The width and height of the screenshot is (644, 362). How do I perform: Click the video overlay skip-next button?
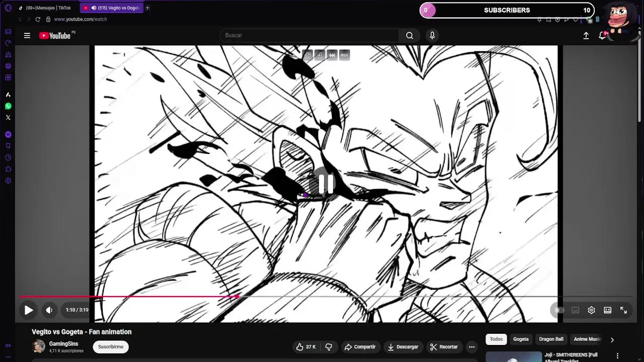click(332, 55)
